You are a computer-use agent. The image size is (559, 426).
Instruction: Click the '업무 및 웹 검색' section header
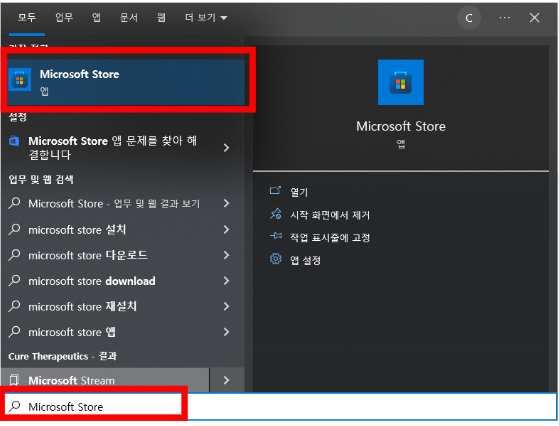pos(41,179)
